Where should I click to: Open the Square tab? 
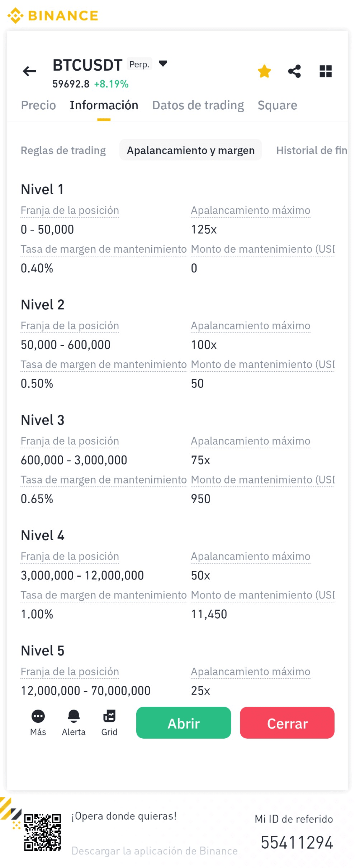277,105
